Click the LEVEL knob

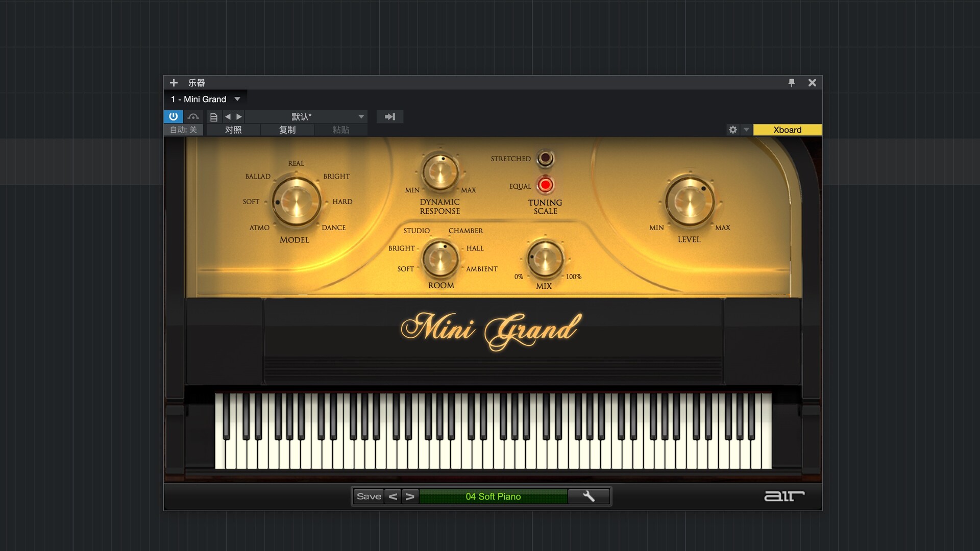[x=689, y=202]
